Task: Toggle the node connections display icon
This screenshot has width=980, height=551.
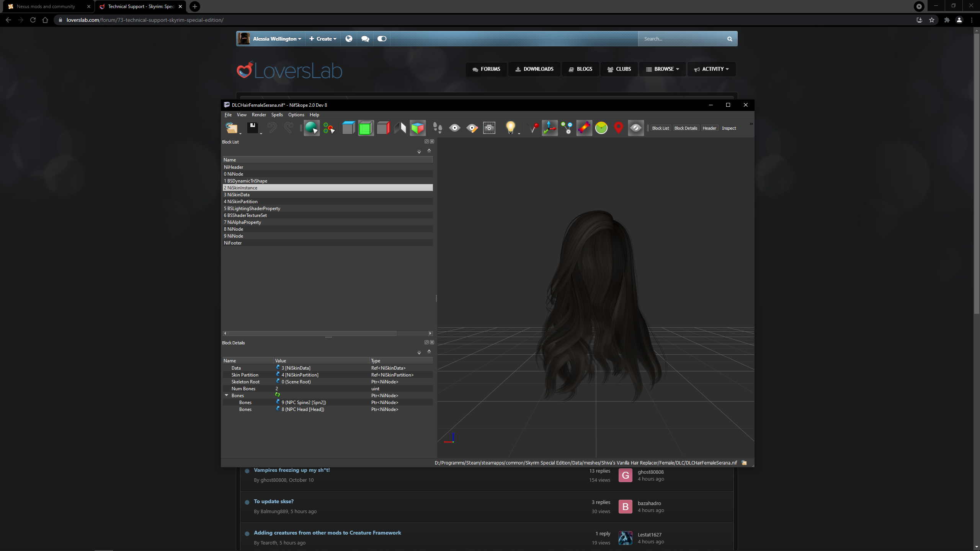Action: click(x=567, y=128)
